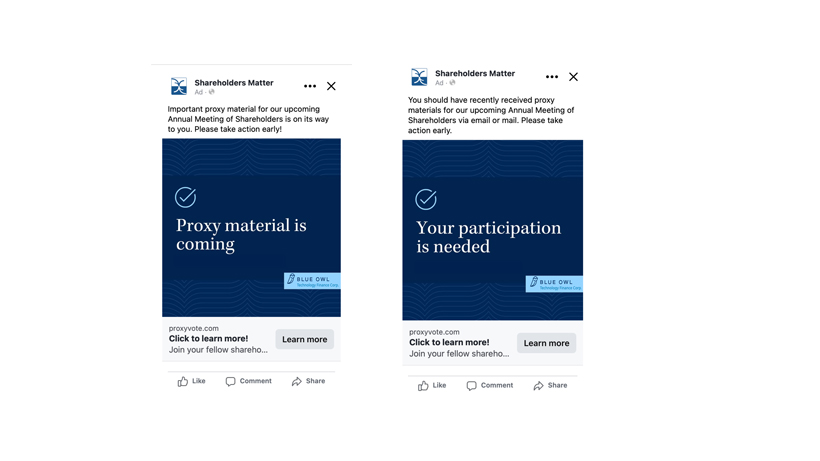
Task: Dismiss the right ad with the X
Action: pos(573,77)
